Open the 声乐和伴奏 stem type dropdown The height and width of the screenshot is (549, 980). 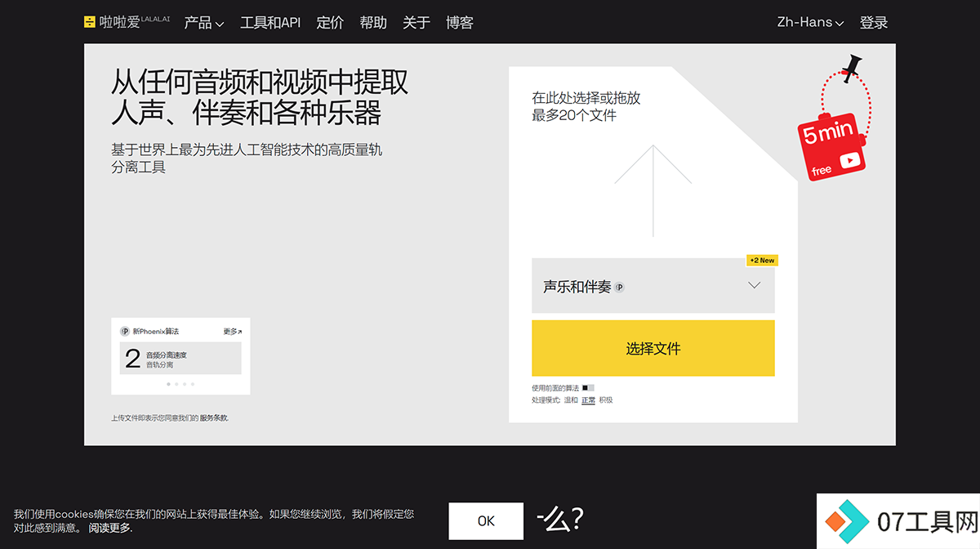[653, 286]
